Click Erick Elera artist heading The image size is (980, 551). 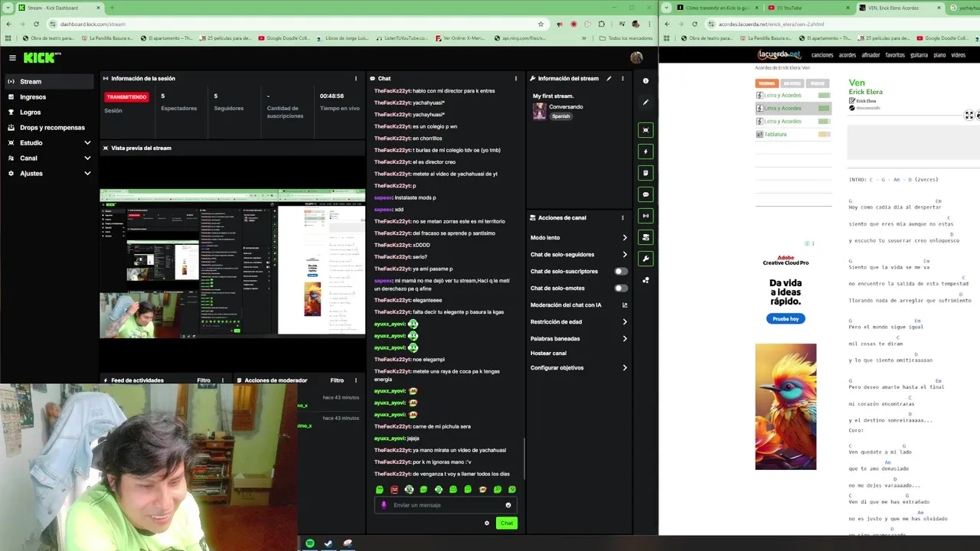click(x=865, y=92)
